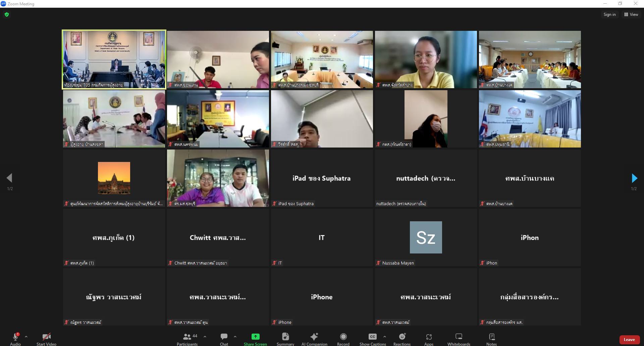The width and height of the screenshot is (644, 346).
Task: Open the Reactions menu
Action: tap(402, 339)
